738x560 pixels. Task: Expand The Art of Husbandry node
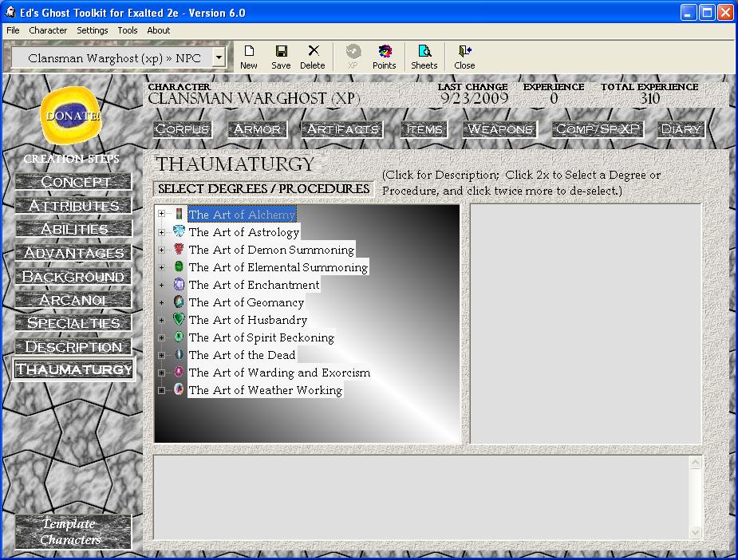[162, 320]
